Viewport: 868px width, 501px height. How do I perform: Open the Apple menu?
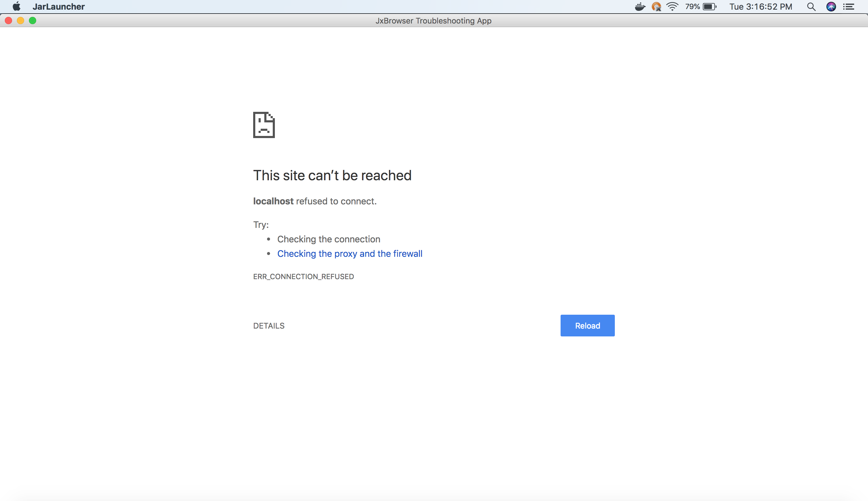coord(16,7)
